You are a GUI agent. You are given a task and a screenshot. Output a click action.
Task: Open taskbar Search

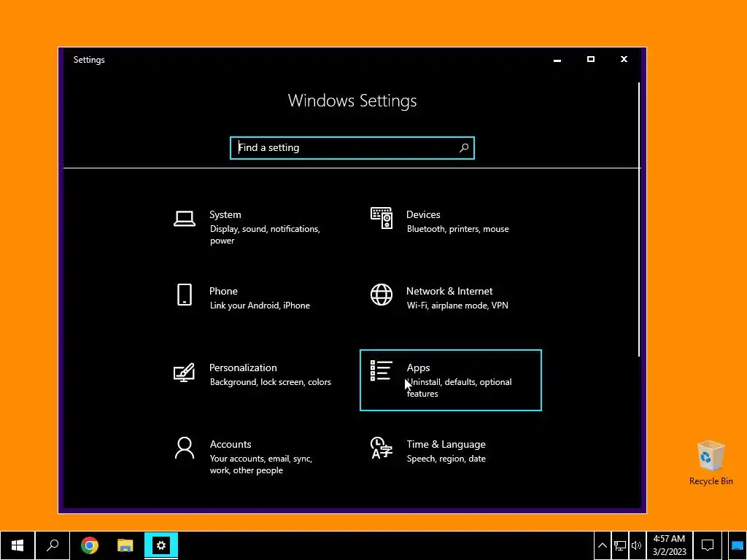(53, 545)
